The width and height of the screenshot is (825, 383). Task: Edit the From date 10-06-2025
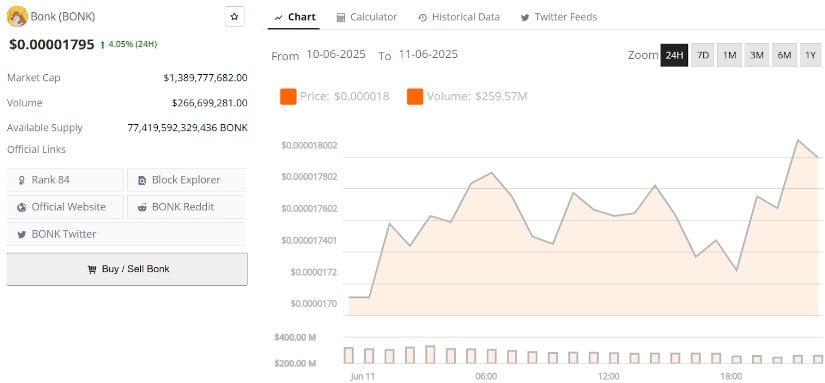(336, 55)
